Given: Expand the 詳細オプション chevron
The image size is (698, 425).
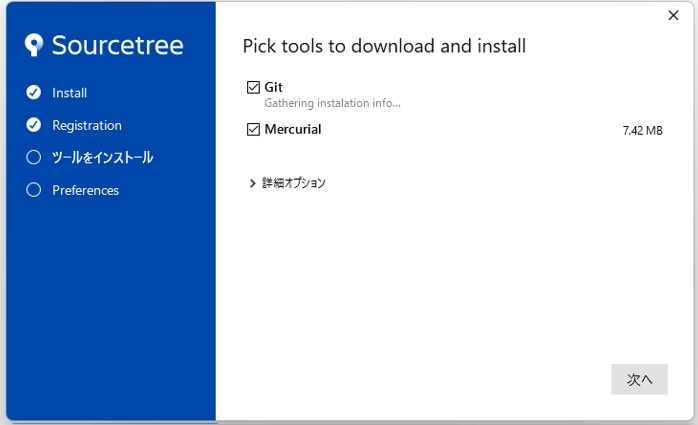Looking at the screenshot, I should tap(252, 183).
